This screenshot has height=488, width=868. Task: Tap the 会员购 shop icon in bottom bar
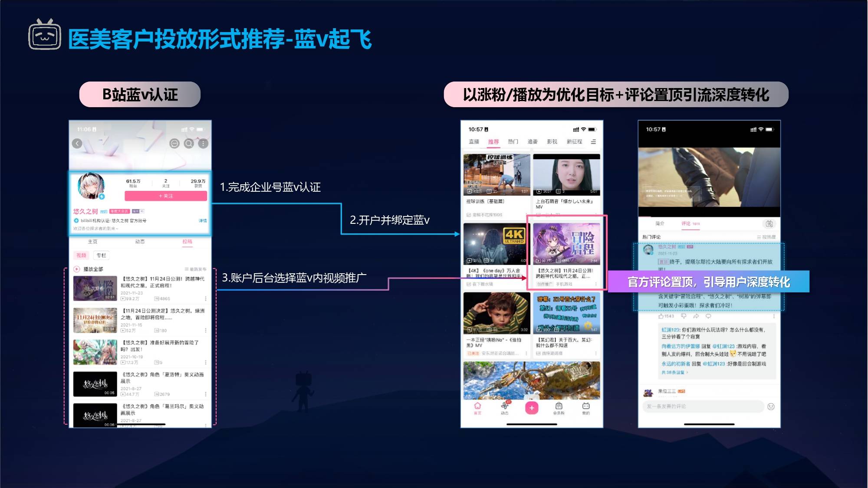click(559, 408)
